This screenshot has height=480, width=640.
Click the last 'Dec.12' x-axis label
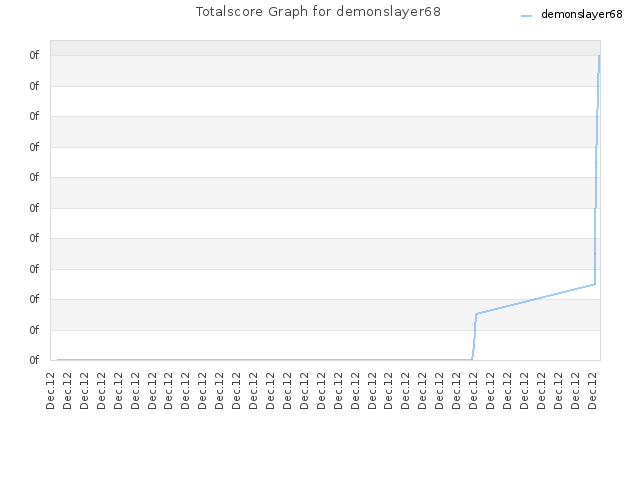click(592, 391)
